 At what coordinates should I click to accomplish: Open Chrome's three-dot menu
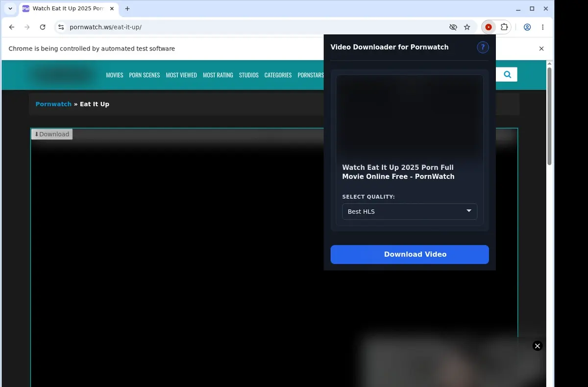pos(542,27)
